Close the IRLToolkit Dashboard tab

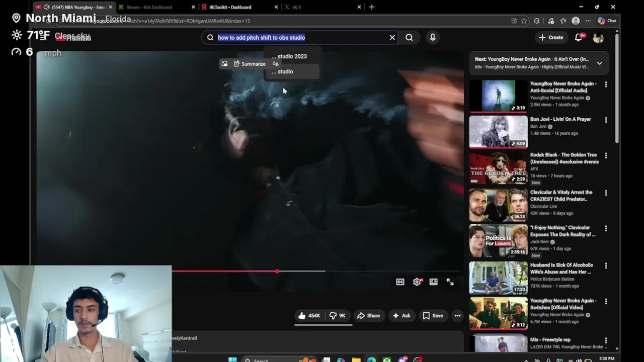[x=276, y=7]
